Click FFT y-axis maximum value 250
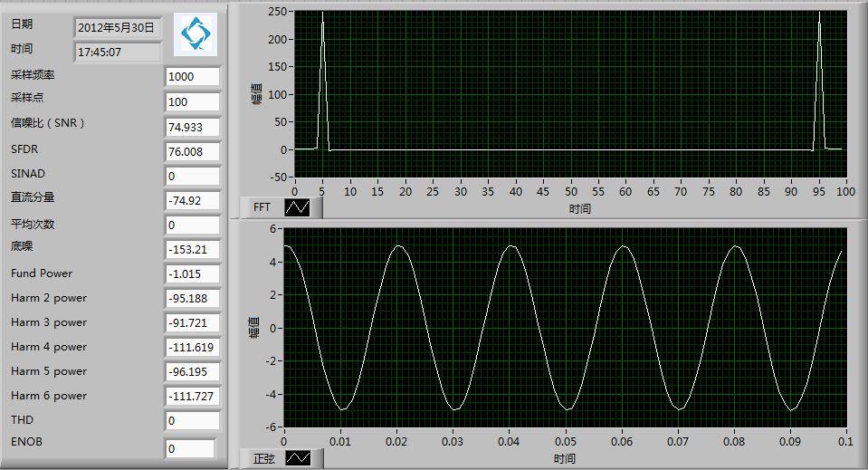 (x=277, y=11)
